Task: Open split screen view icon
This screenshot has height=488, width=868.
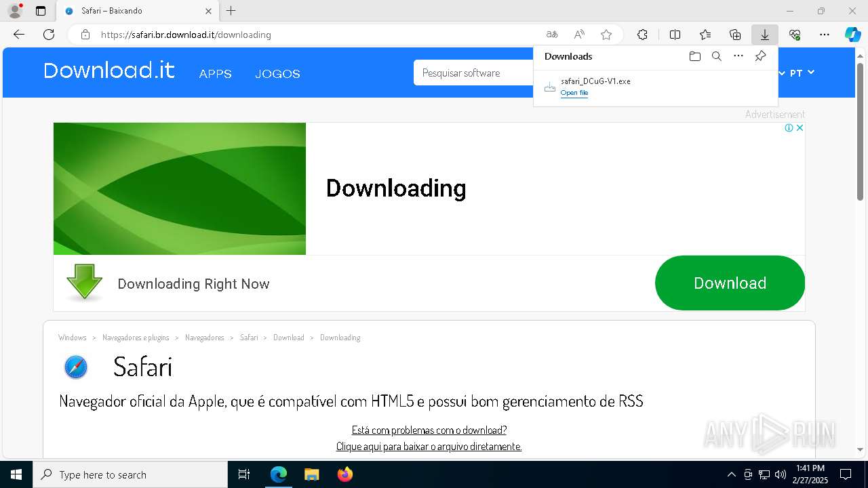Action: coord(675,35)
